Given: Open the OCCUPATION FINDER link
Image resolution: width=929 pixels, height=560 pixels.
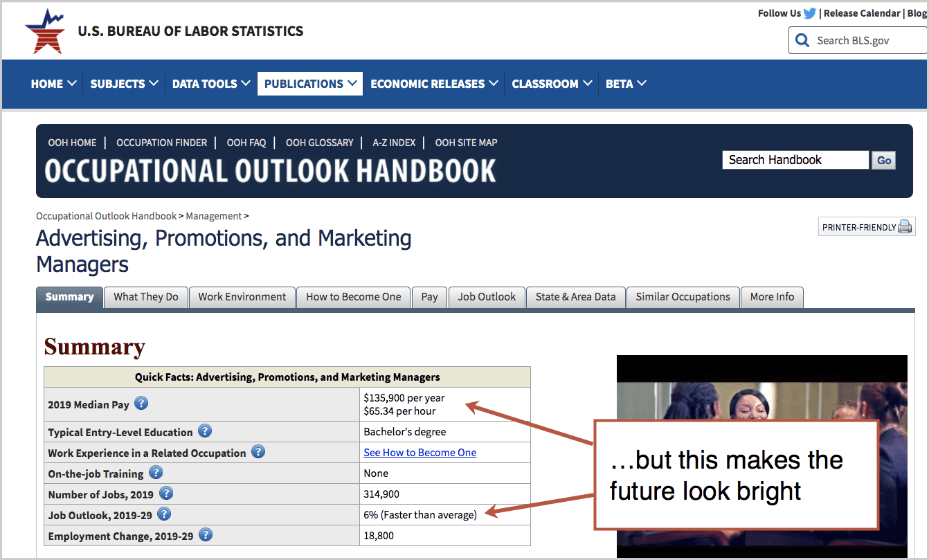Looking at the screenshot, I should 162,143.
